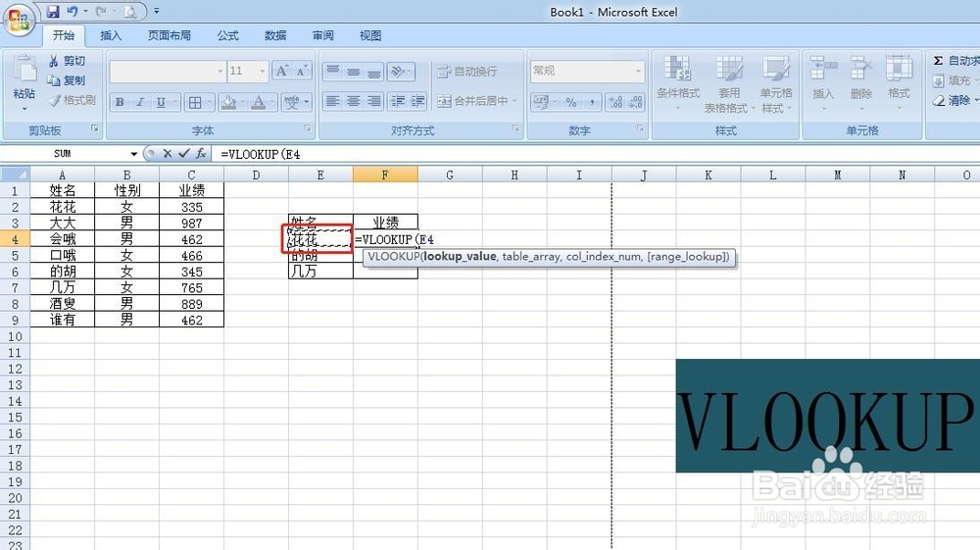Open the Format (格式) cells menu
This screenshot has height=550, width=980.
point(899,83)
